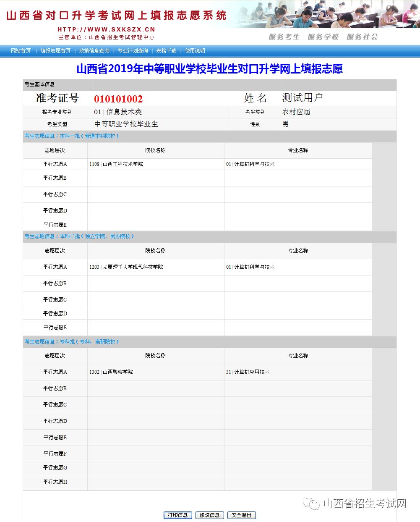The image size is (420, 522).
Task: Click the 修改信息 button
Action: tap(209, 515)
